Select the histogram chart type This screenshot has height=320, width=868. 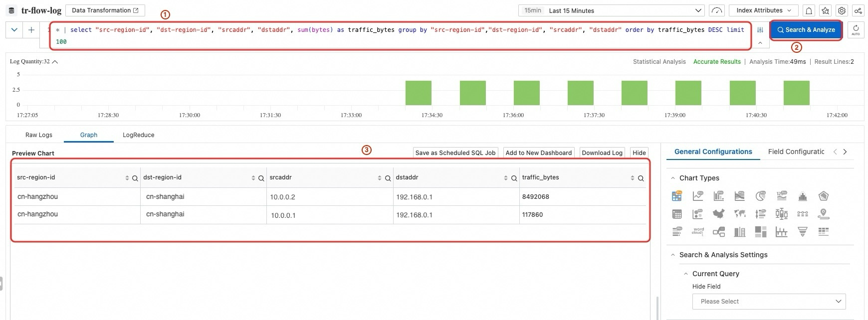coord(803,196)
